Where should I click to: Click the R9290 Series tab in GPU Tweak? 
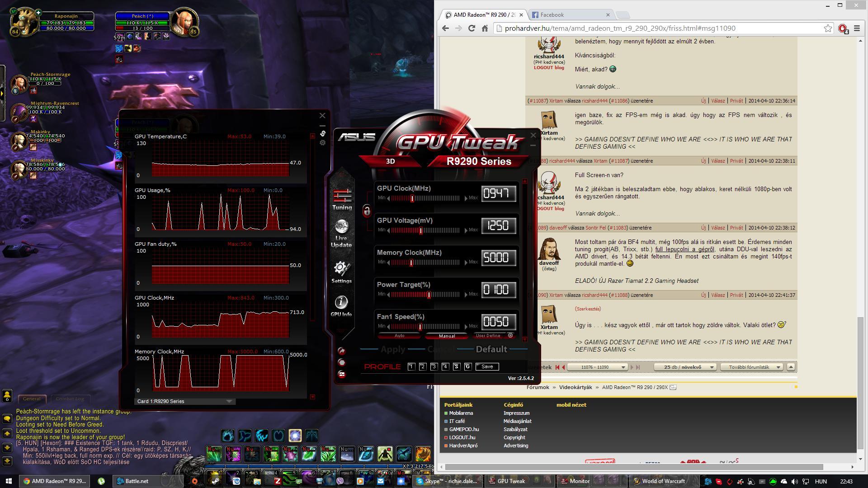479,161
